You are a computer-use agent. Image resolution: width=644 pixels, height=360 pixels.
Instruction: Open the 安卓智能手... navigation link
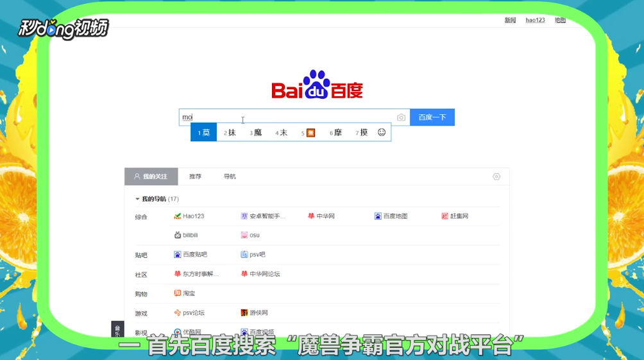(x=263, y=216)
